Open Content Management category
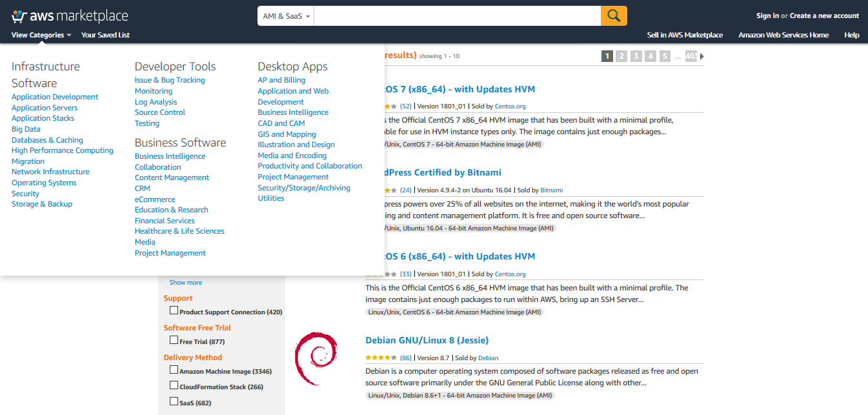 172,177
